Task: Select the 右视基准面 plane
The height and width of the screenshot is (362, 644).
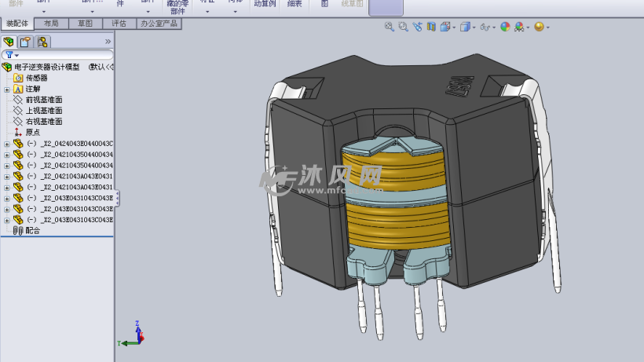Action: (x=44, y=122)
